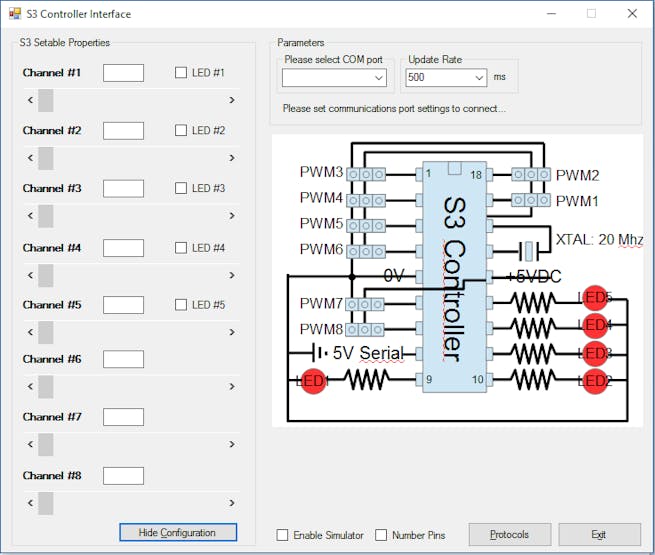Click the Channel #3 slider thumb
The height and width of the screenshot is (555, 655).
coord(46,216)
